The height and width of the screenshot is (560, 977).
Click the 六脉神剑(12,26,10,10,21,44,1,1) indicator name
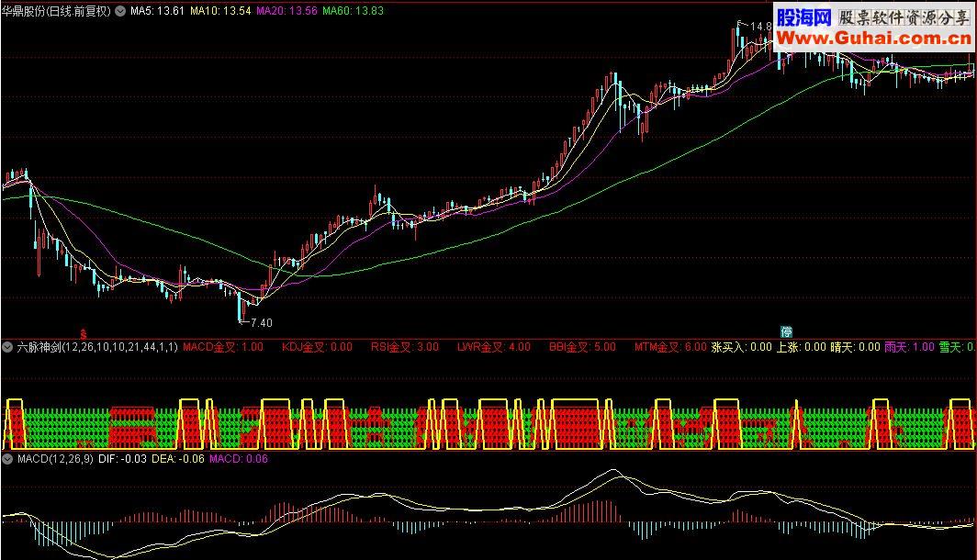pyautogui.click(x=97, y=347)
